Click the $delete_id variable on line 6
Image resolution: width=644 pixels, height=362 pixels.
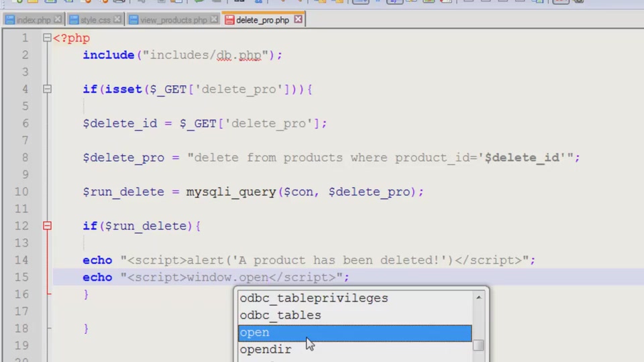120,123
